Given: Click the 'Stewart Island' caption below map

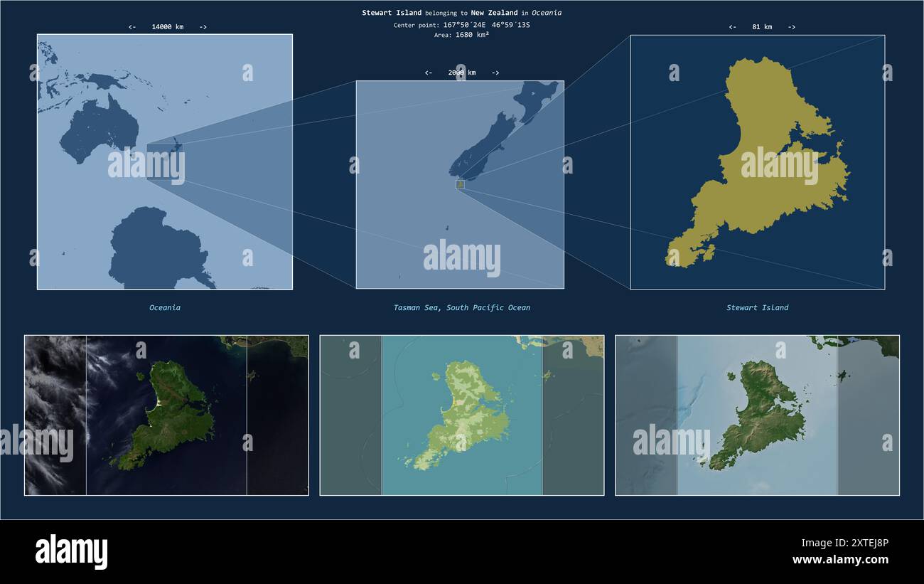Looking at the screenshot, I should [757, 308].
